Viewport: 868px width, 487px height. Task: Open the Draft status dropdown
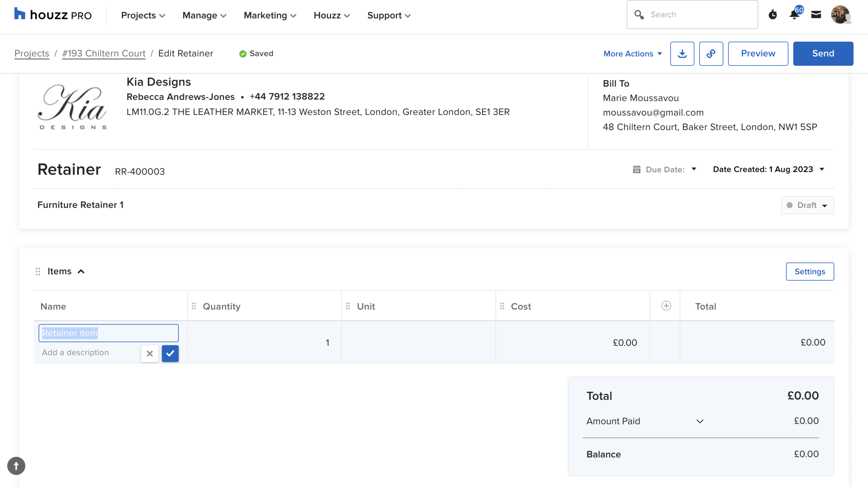coord(807,205)
